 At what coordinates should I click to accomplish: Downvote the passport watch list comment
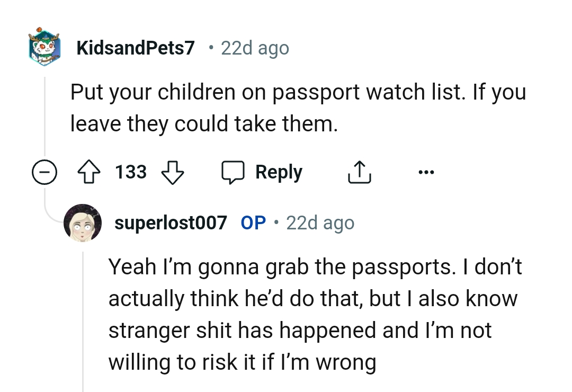[x=173, y=173]
